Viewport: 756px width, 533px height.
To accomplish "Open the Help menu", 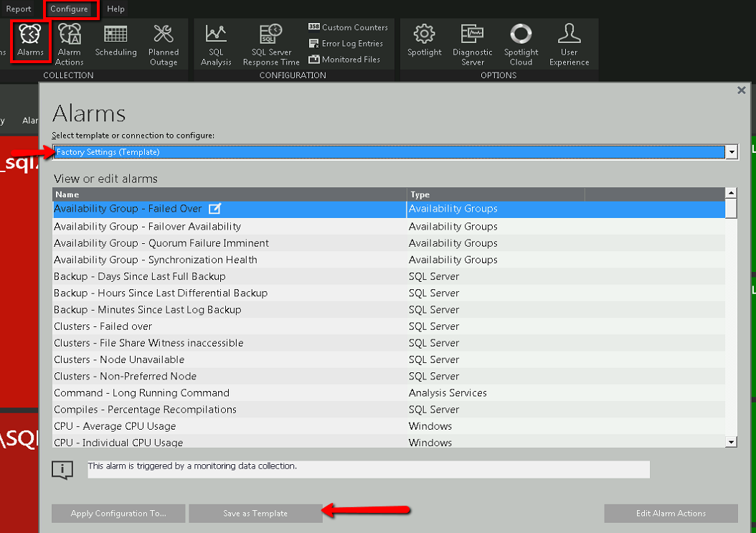I will (x=115, y=9).
